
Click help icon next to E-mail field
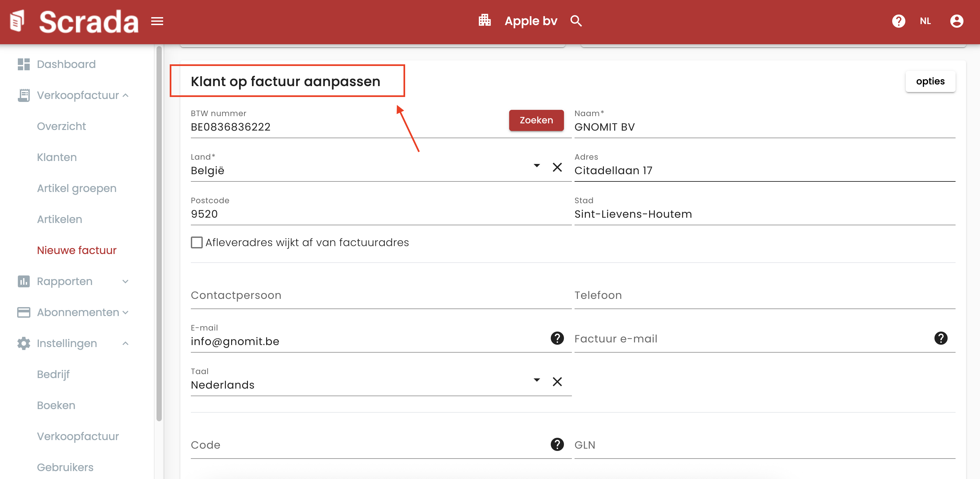[x=557, y=338]
